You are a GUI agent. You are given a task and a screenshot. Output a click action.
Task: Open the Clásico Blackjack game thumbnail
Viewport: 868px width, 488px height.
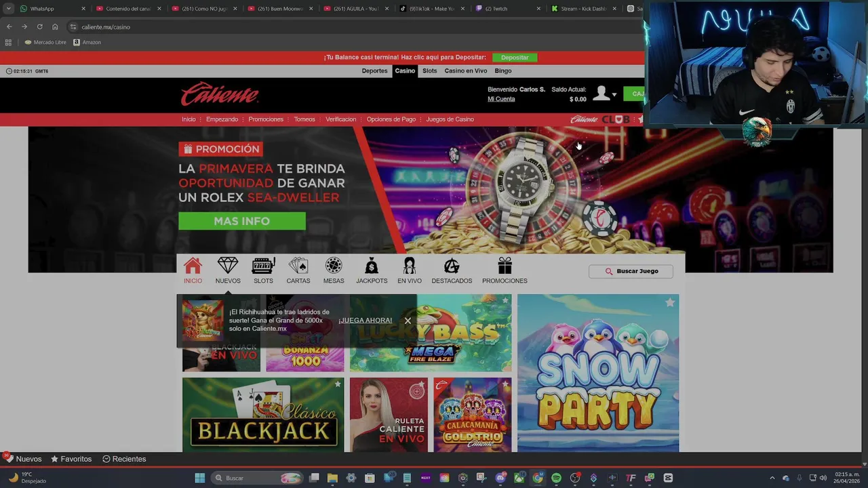[263, 414]
